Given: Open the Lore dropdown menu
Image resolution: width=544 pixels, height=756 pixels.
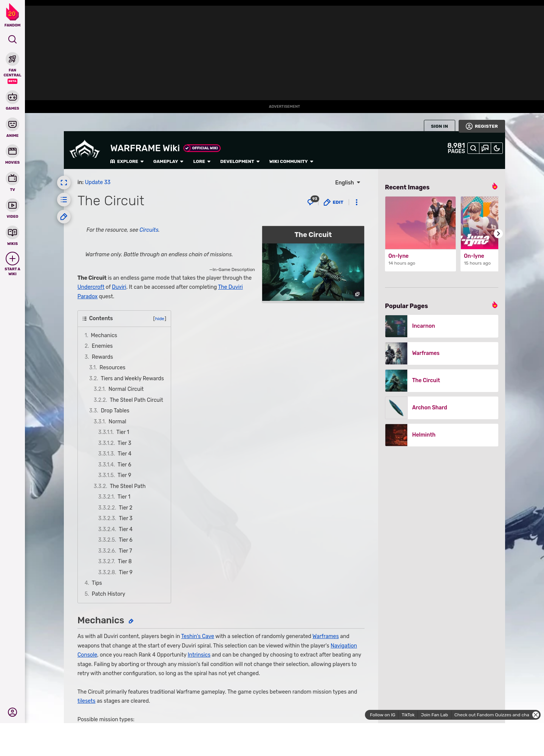Looking at the screenshot, I should coord(202,161).
